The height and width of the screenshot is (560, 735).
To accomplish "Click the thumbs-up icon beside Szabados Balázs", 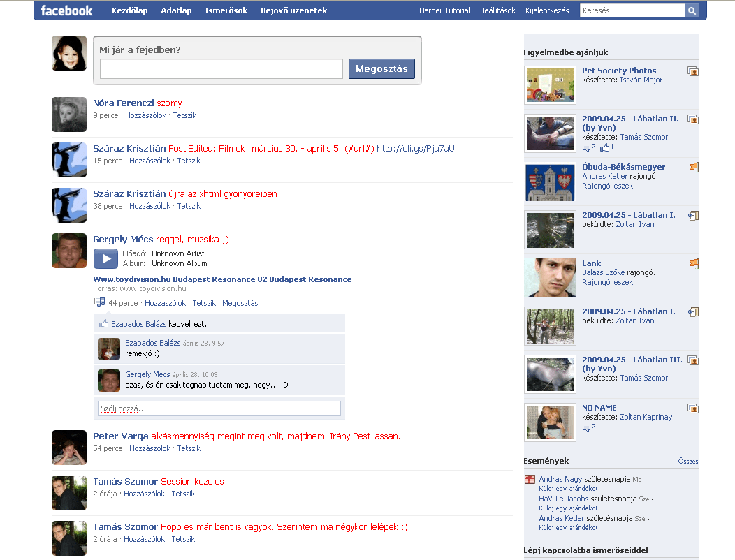I will (104, 324).
